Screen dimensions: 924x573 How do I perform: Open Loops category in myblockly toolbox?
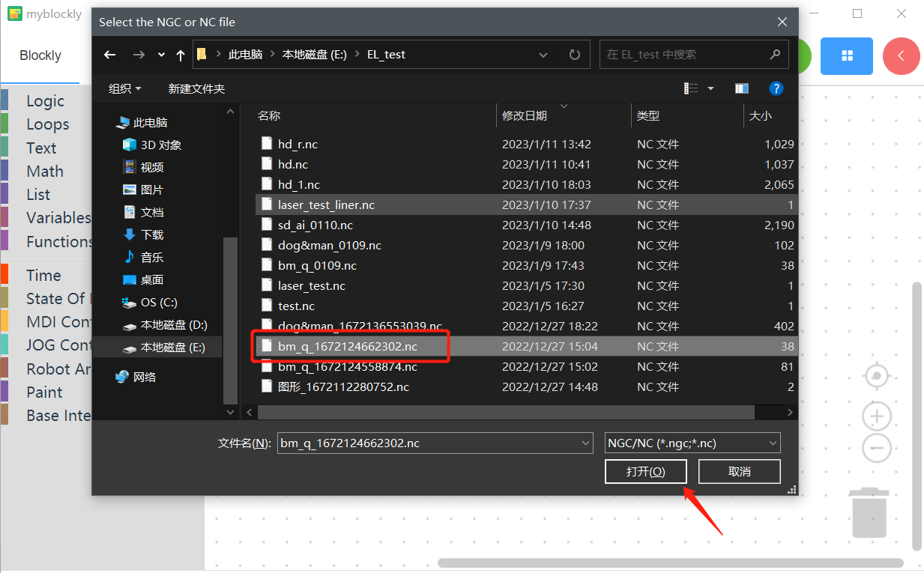[x=47, y=124]
